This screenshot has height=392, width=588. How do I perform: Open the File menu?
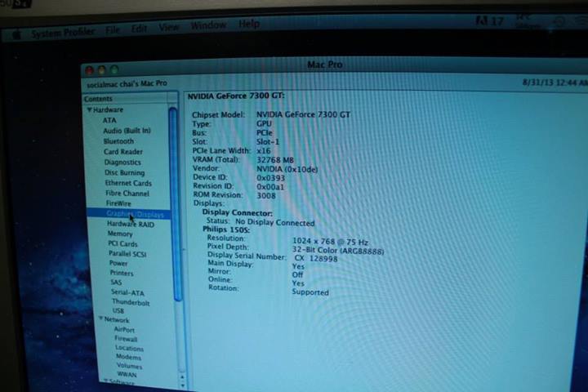(x=113, y=31)
